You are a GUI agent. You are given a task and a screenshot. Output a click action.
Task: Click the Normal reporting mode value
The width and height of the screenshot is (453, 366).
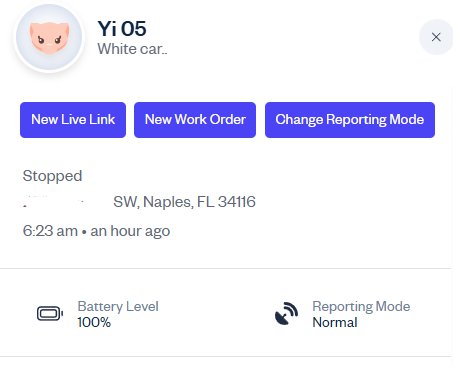(335, 322)
